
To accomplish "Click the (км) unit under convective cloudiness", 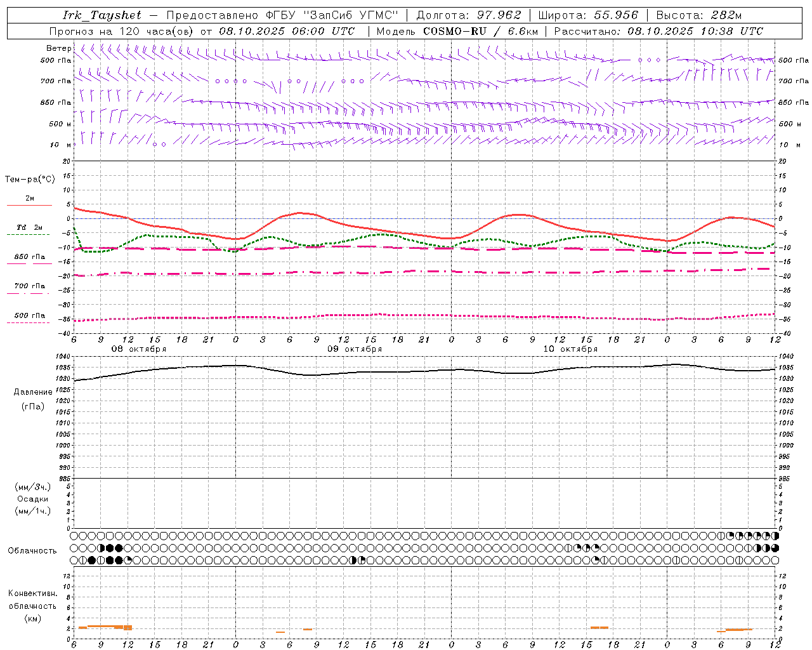I will point(33,618).
